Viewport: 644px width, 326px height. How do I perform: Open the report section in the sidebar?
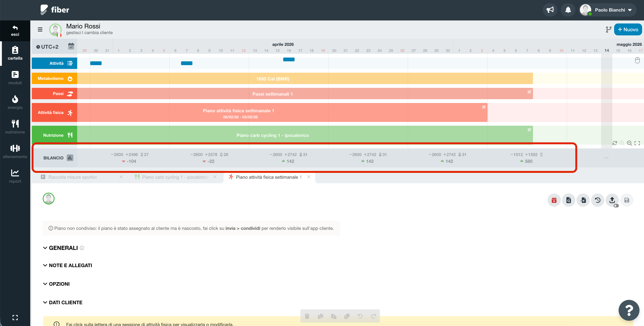(x=15, y=176)
